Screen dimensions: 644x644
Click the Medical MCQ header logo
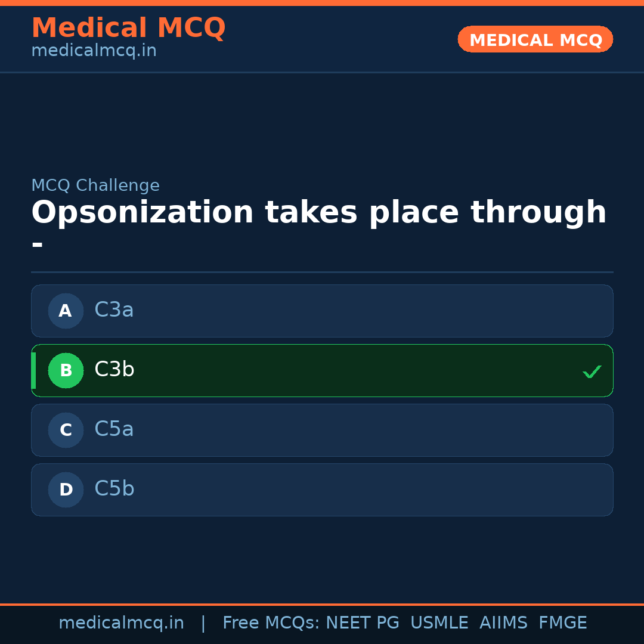click(x=128, y=27)
